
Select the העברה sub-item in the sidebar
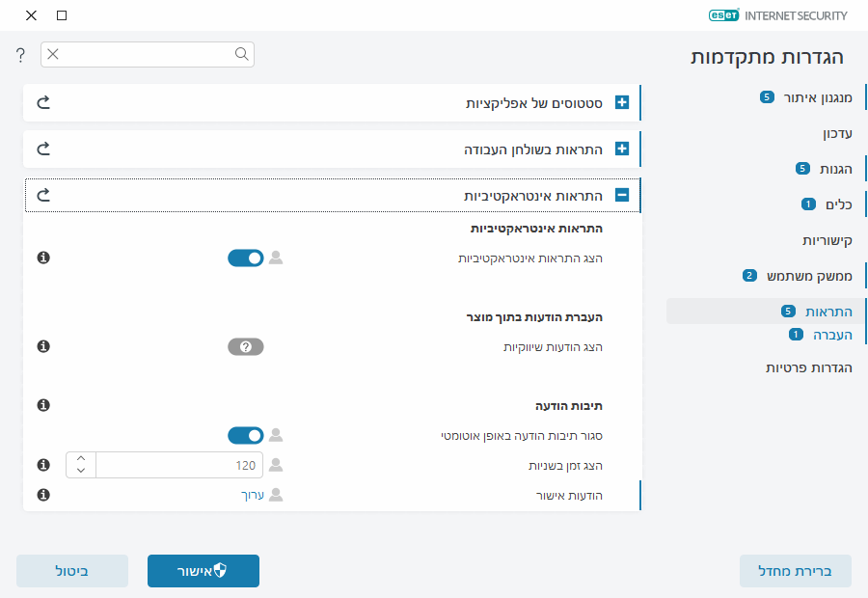coord(832,335)
